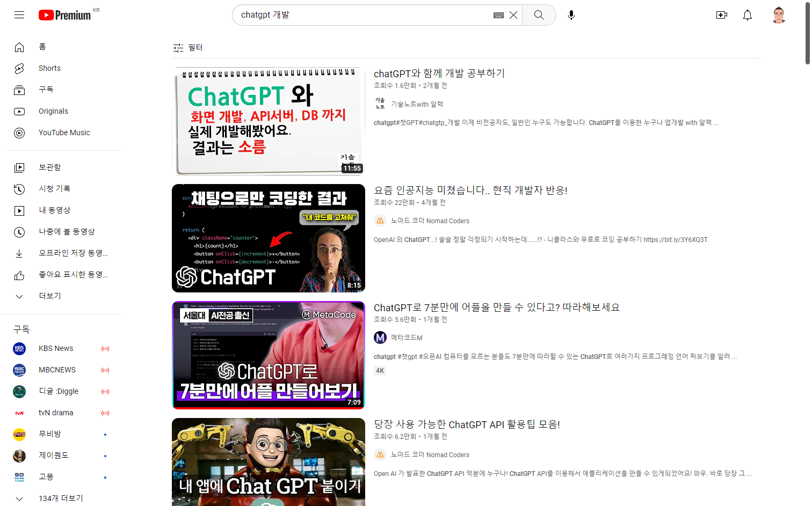This screenshot has width=812, height=506.
Task: Open title '당장 사용 가능한 ChatGPT API 활용팁 모음!'
Action: click(467, 424)
